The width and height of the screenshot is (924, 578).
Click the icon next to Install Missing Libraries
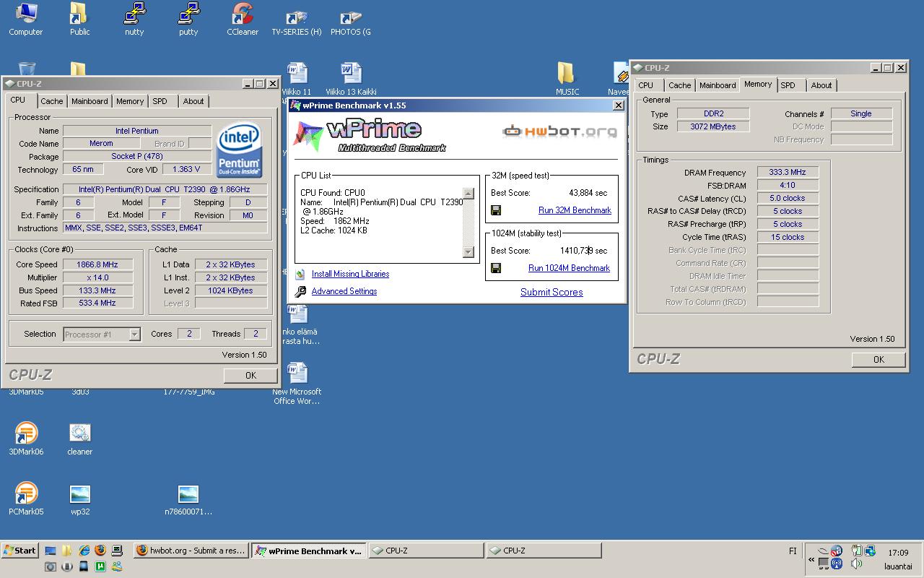click(300, 274)
